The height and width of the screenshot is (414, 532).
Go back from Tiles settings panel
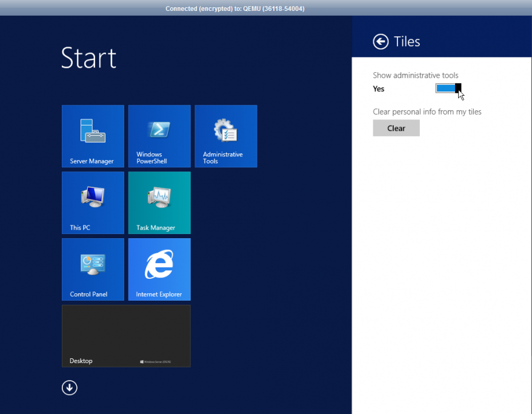[x=381, y=42]
